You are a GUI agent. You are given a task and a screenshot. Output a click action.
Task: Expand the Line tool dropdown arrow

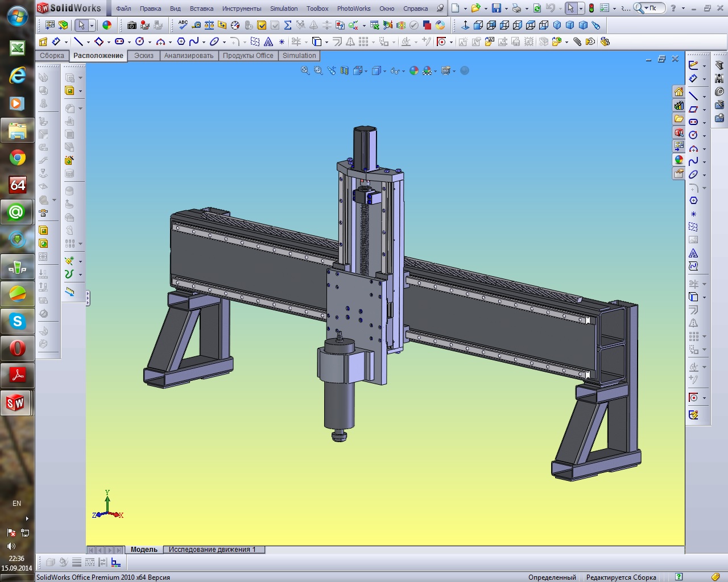[x=88, y=42]
